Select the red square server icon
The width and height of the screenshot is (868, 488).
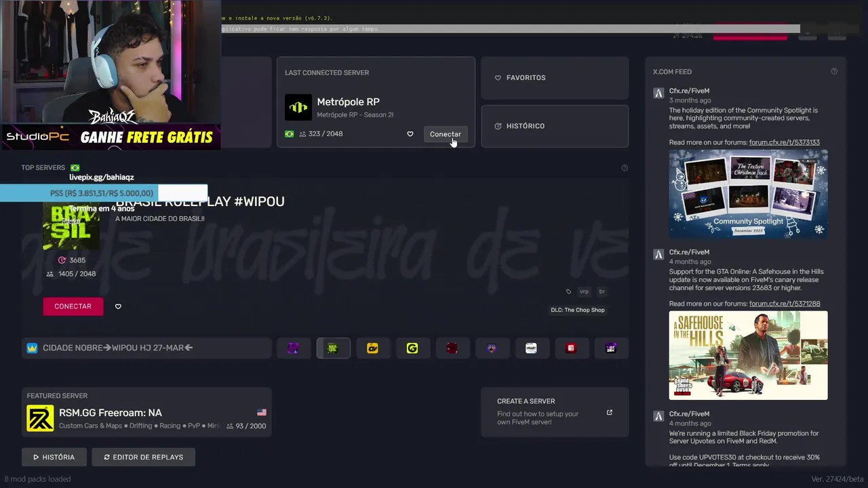571,348
